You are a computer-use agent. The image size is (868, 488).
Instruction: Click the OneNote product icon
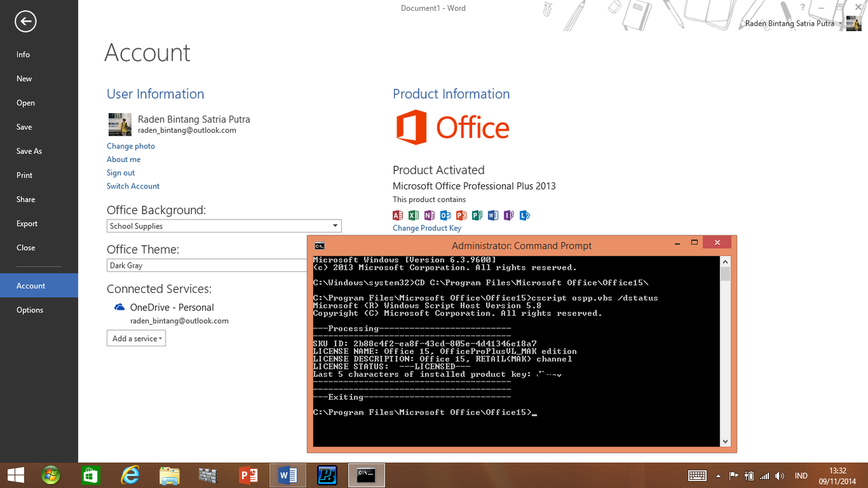429,216
